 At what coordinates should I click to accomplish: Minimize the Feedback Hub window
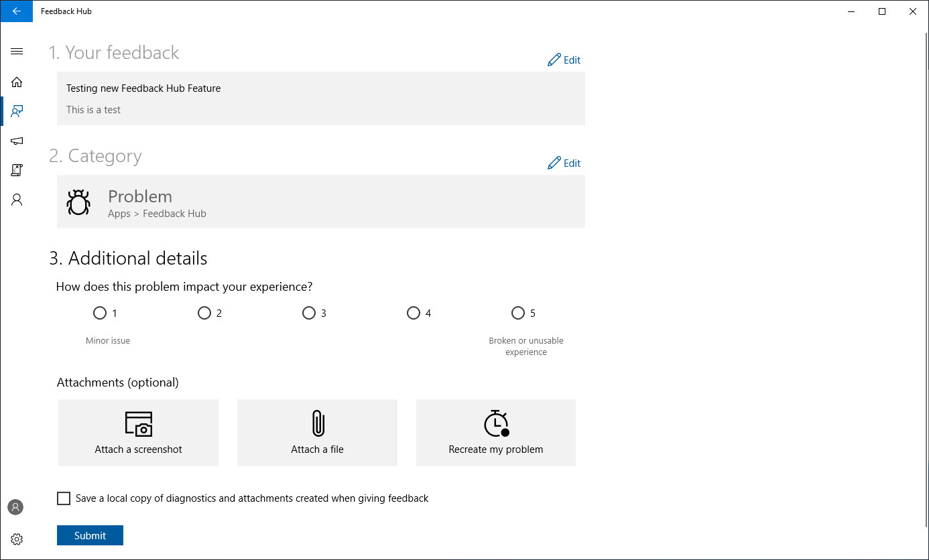click(x=851, y=11)
